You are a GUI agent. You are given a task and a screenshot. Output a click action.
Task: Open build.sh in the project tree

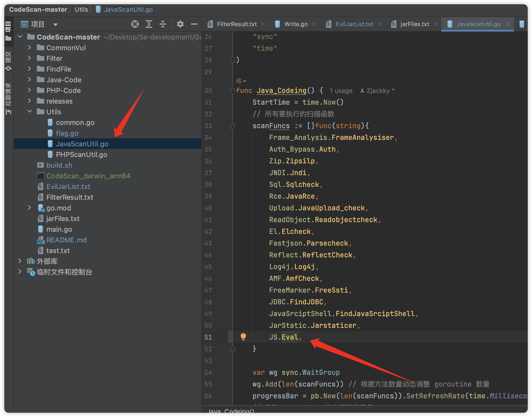coord(59,165)
